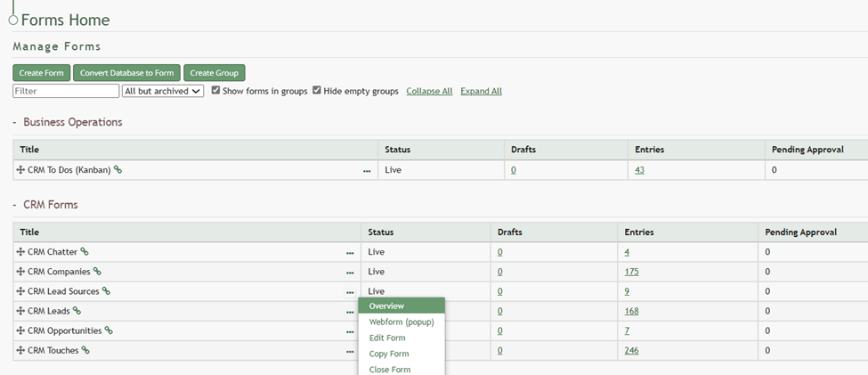Collapse the CRM Forms group
This screenshot has height=375, width=868.
pos(15,205)
